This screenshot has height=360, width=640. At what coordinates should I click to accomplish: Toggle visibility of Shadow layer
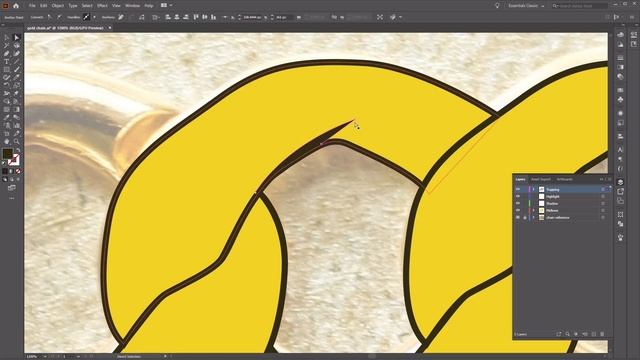coord(518,203)
